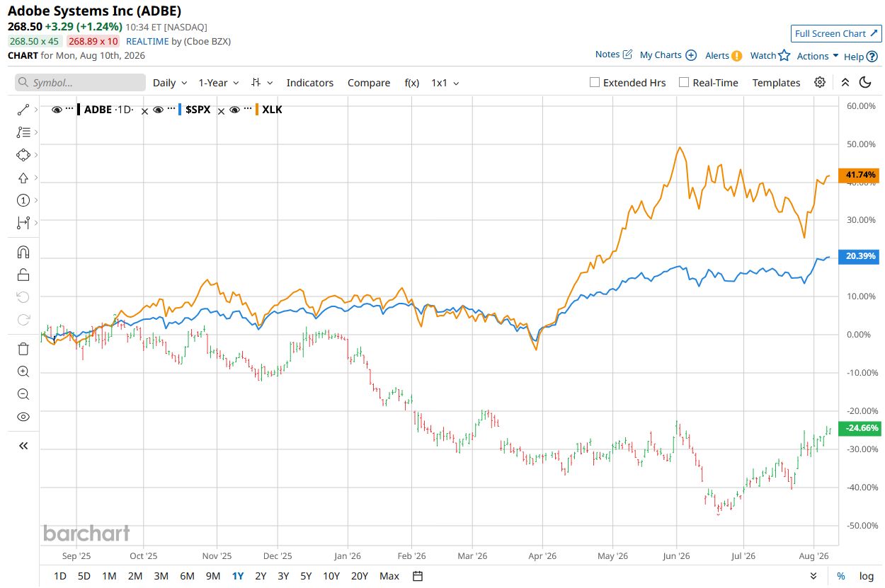Open the Actions dropdown menu

coord(818,56)
